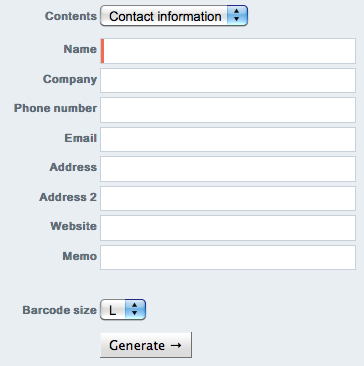This screenshot has width=364, height=366.
Task: Click inside the Memo field
Action: (x=228, y=257)
